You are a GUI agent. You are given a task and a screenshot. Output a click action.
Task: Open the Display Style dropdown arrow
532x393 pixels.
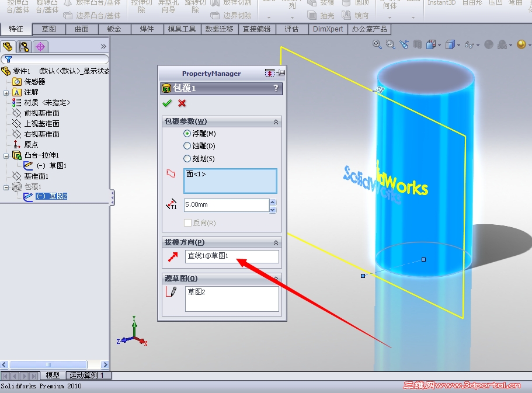458,45
